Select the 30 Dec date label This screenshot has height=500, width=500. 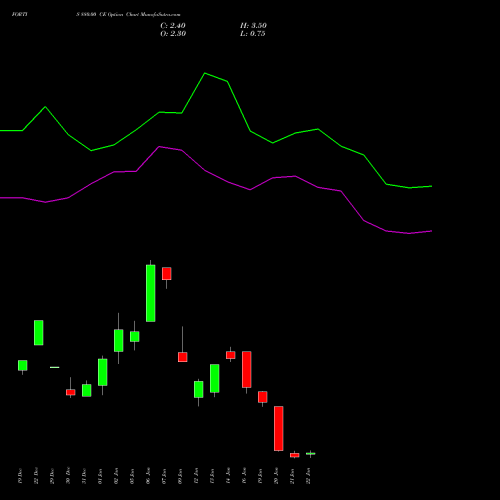click(68, 476)
